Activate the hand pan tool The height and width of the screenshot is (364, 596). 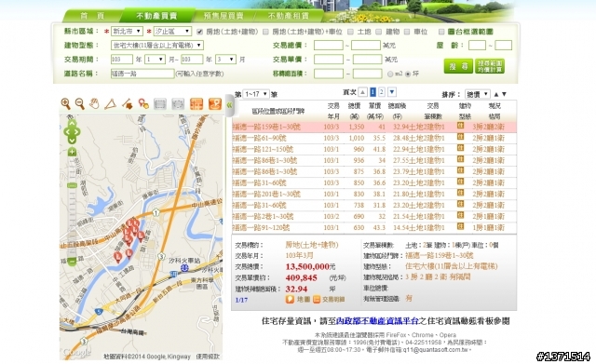(94, 103)
